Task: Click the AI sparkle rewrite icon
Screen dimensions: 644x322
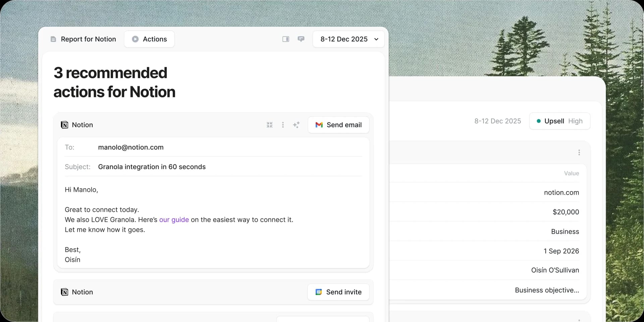Action: pos(296,125)
